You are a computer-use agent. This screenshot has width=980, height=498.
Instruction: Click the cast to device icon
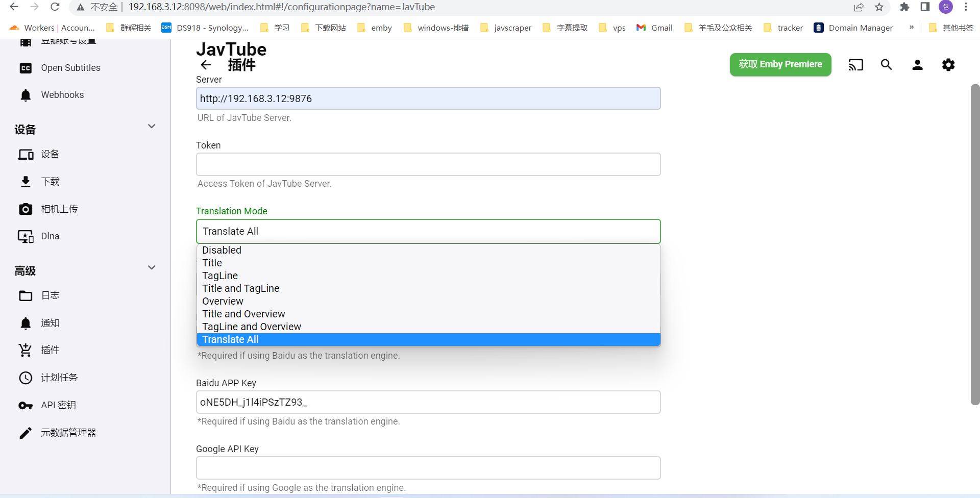point(856,65)
